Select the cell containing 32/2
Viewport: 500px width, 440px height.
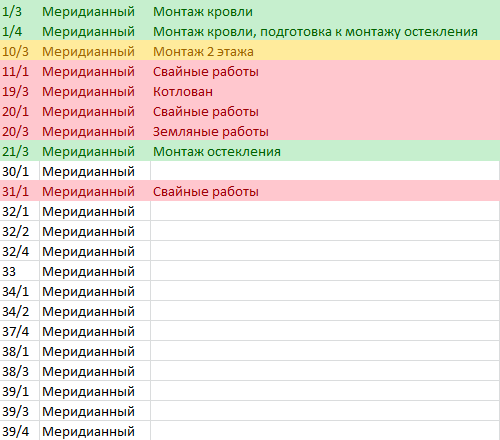20,231
